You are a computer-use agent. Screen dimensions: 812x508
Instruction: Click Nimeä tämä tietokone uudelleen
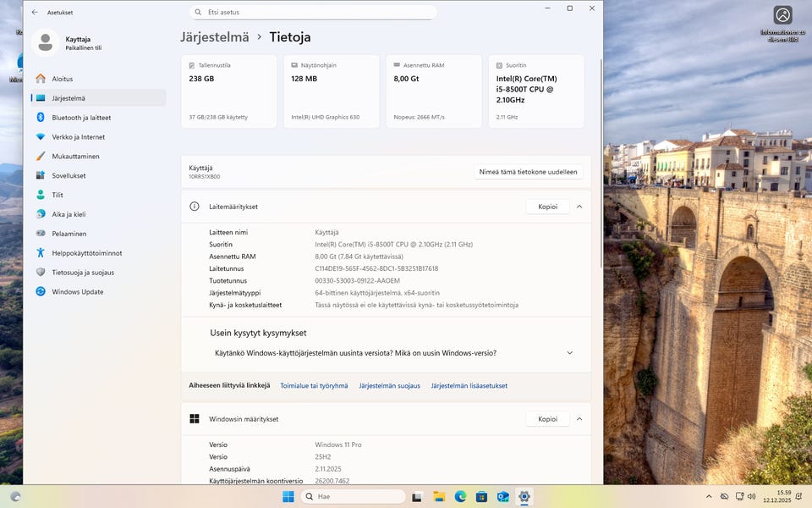pos(528,172)
